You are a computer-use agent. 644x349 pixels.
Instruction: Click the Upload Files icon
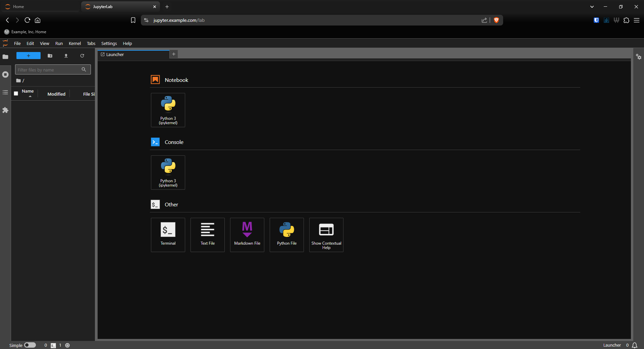point(66,56)
